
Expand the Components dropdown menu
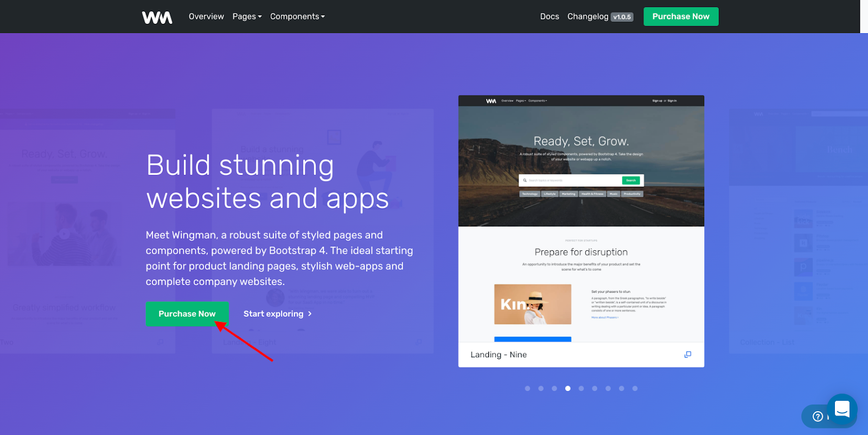coord(297,17)
